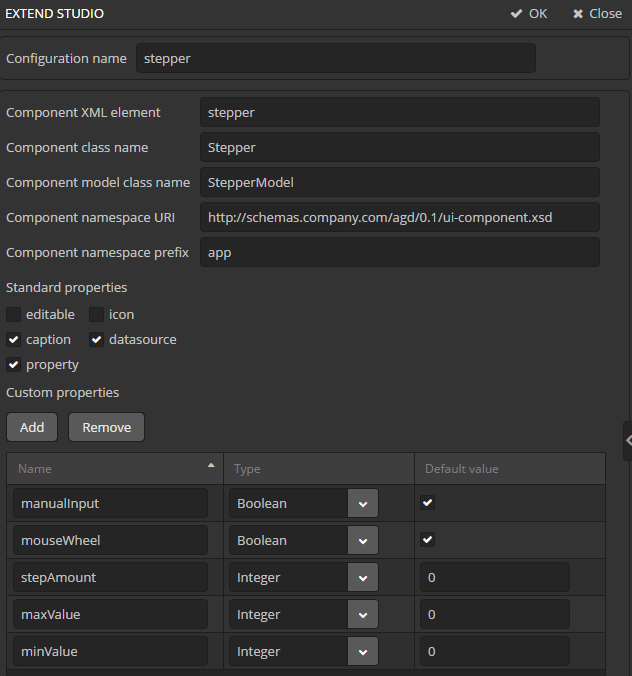Uncheck the property checkbox

click(14, 365)
